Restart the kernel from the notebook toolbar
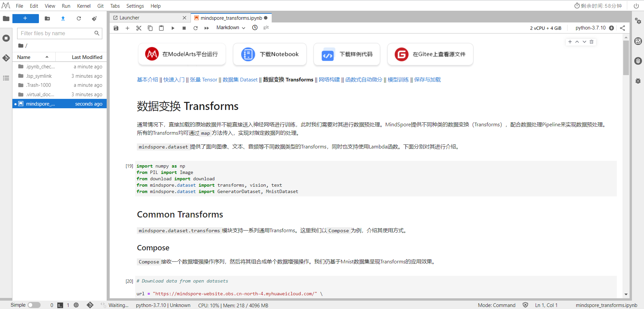This screenshot has width=644, height=309. (196, 28)
